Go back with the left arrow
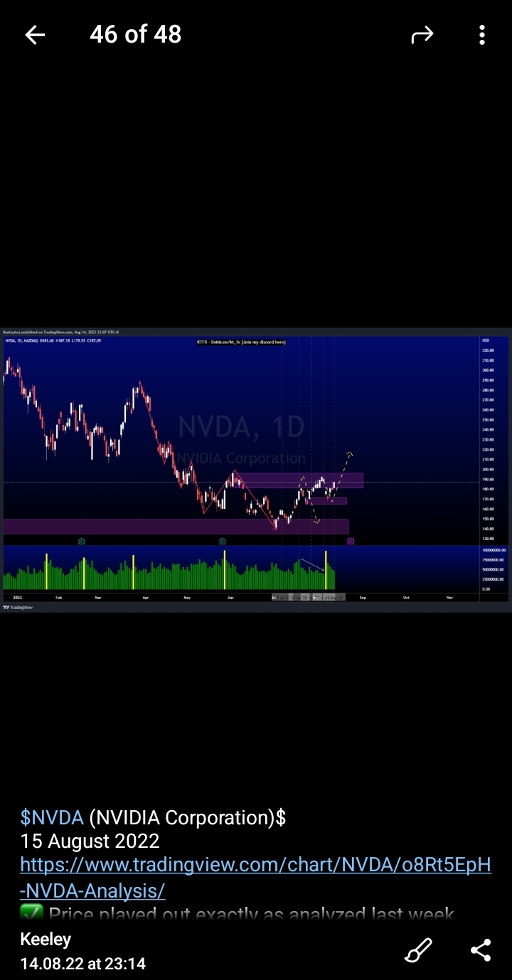 click(35, 34)
